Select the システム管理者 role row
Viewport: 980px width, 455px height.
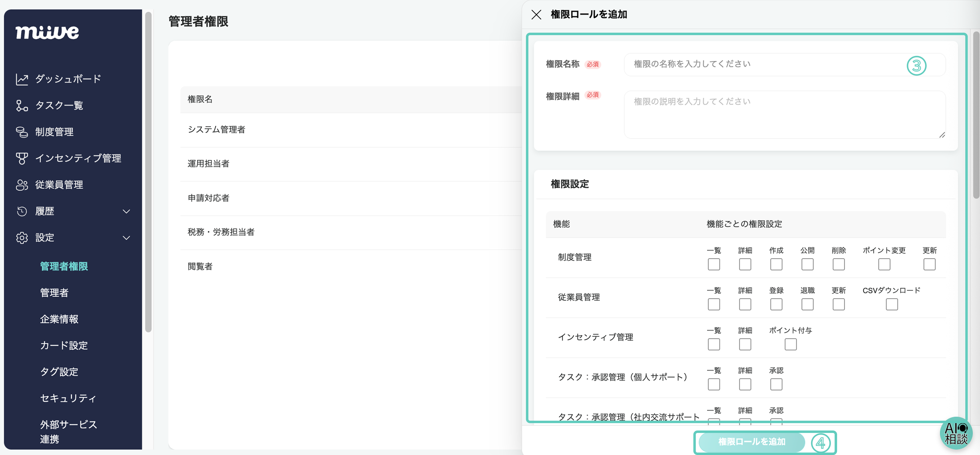pyautogui.click(x=216, y=130)
